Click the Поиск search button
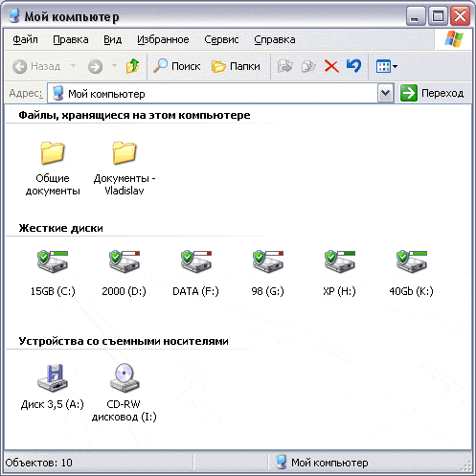Image resolution: width=476 pixels, height=476 pixels. coord(176,66)
